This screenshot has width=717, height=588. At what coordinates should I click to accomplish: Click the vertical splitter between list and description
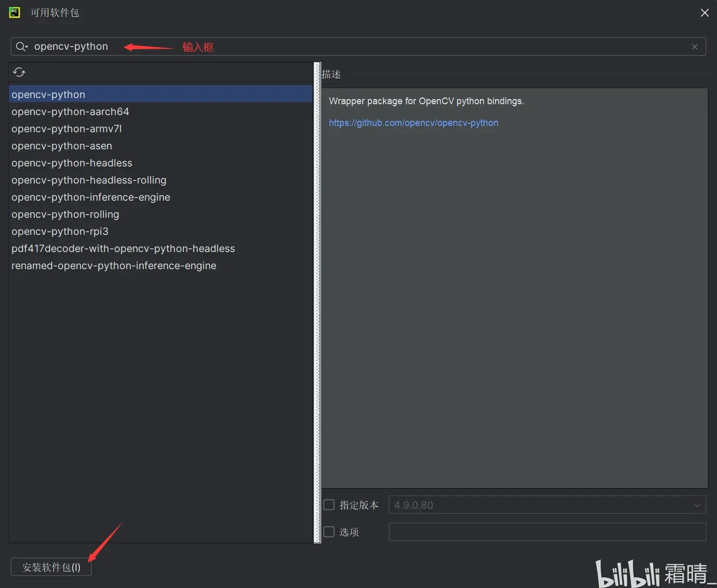(x=318, y=302)
